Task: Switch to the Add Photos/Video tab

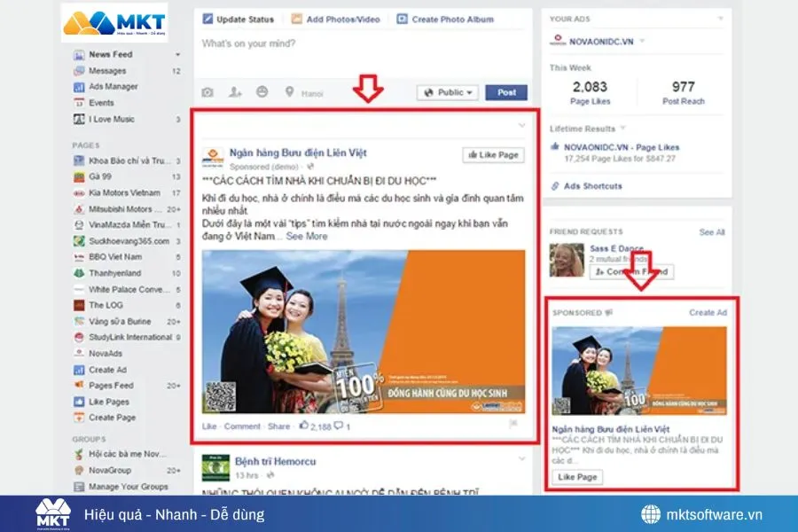Action: (x=336, y=19)
